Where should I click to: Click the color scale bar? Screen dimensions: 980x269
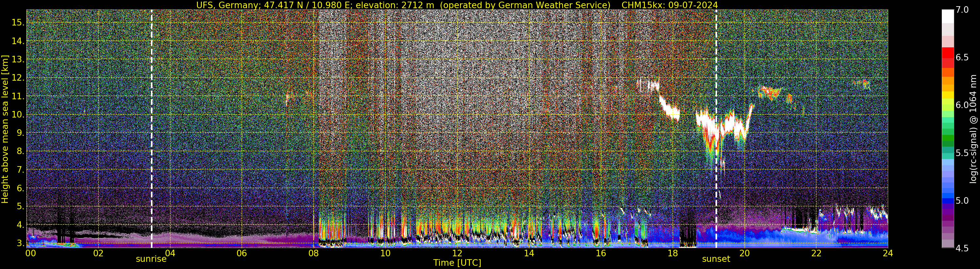(947, 129)
